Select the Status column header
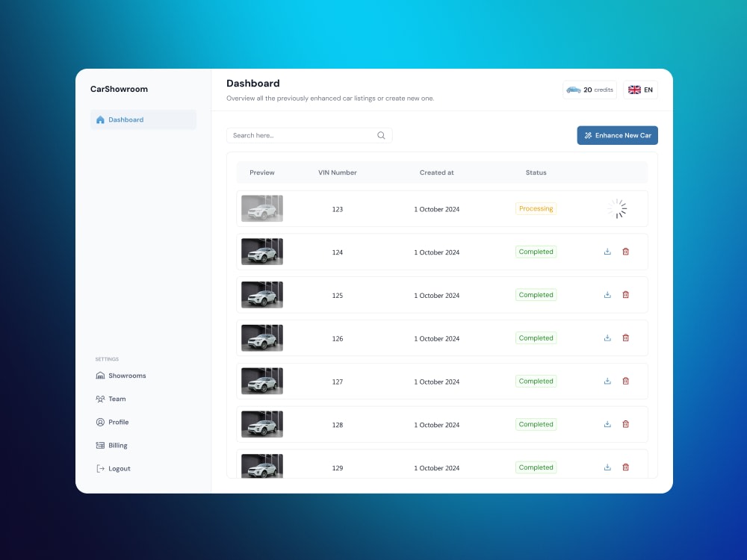The image size is (747, 560). [536, 172]
